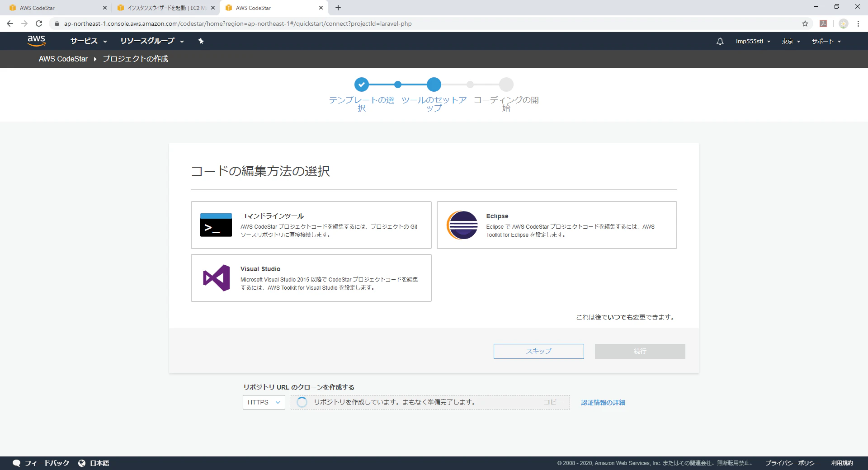Click the フィードバック footer link
The image size is (868, 470).
pyautogui.click(x=47, y=463)
